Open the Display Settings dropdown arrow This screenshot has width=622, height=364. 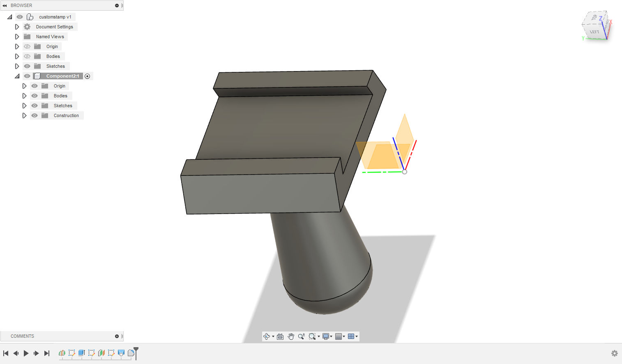pos(331,336)
